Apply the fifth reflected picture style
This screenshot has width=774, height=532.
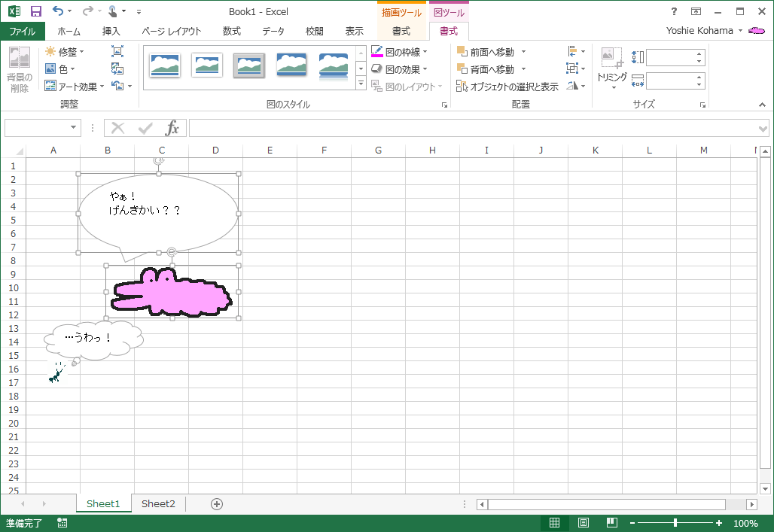[334, 65]
